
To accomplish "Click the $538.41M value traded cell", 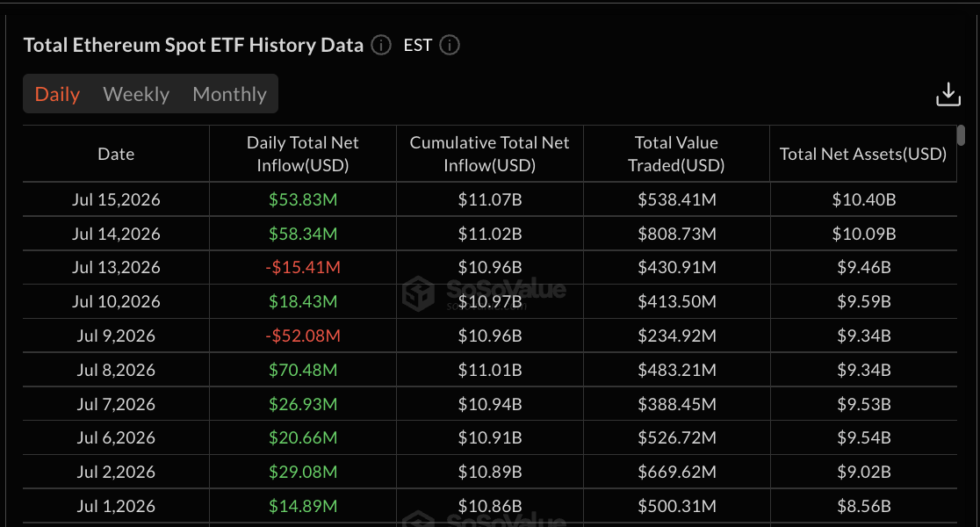I will [x=677, y=199].
